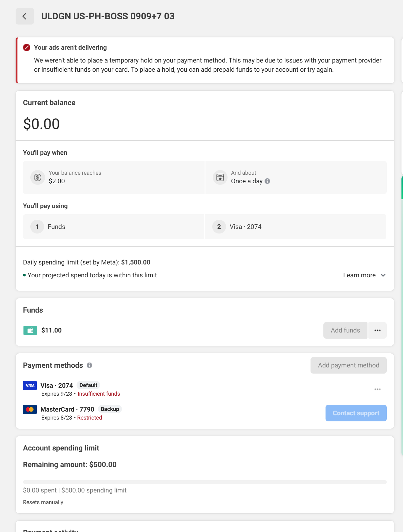Open more options for Visa 2074
Image resolution: width=403 pixels, height=532 pixels.
coord(378,389)
